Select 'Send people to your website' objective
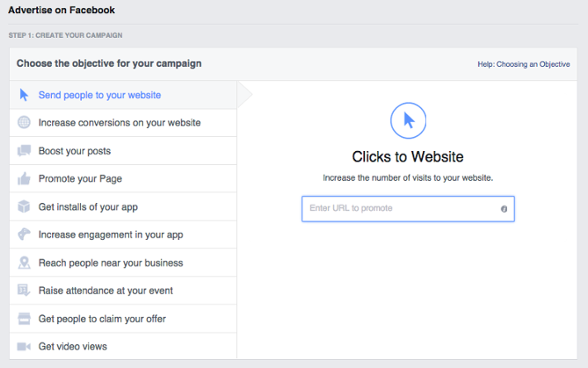The image size is (588, 368). (123, 95)
